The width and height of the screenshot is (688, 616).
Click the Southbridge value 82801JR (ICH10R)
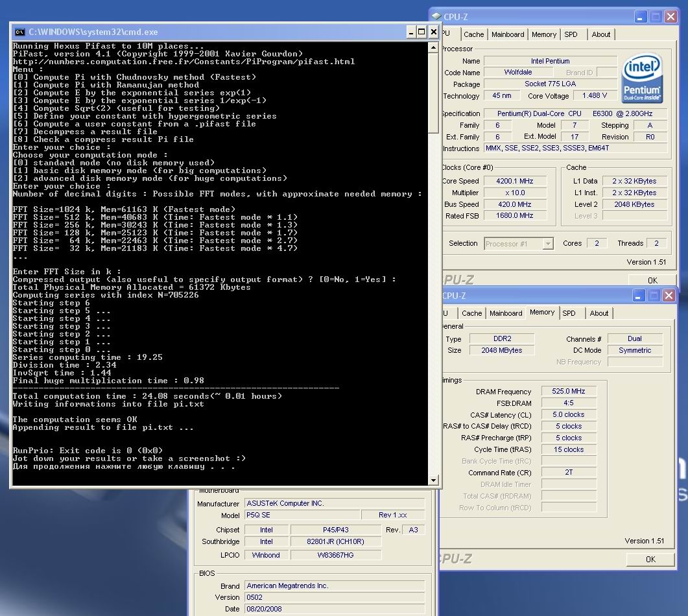tap(336, 541)
